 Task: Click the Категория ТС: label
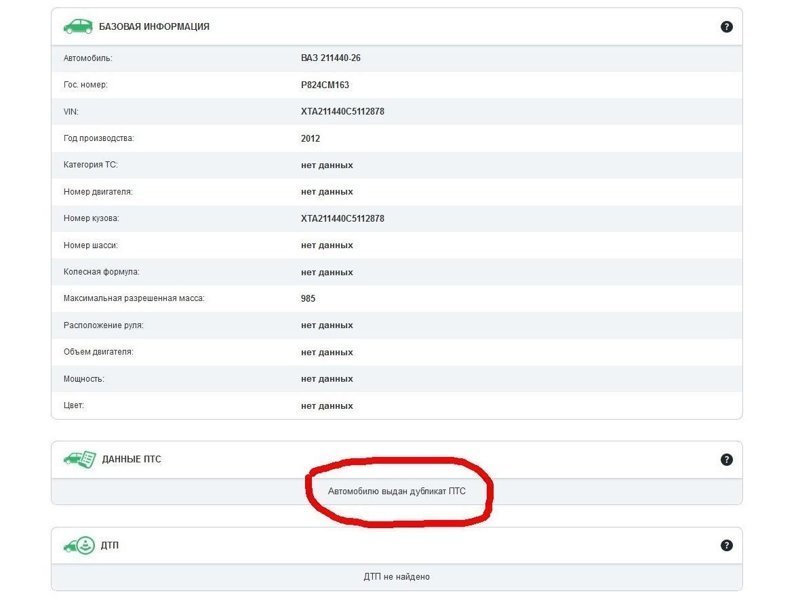pos(90,165)
